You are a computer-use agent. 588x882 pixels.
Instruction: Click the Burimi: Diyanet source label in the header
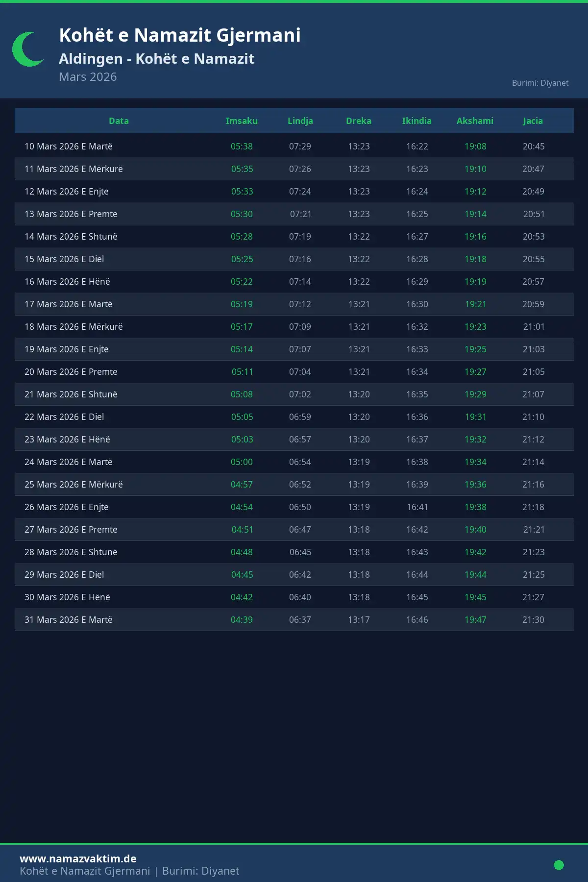540,83
